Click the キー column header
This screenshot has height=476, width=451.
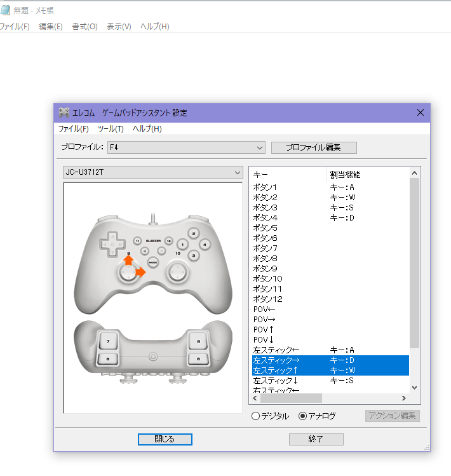point(288,175)
